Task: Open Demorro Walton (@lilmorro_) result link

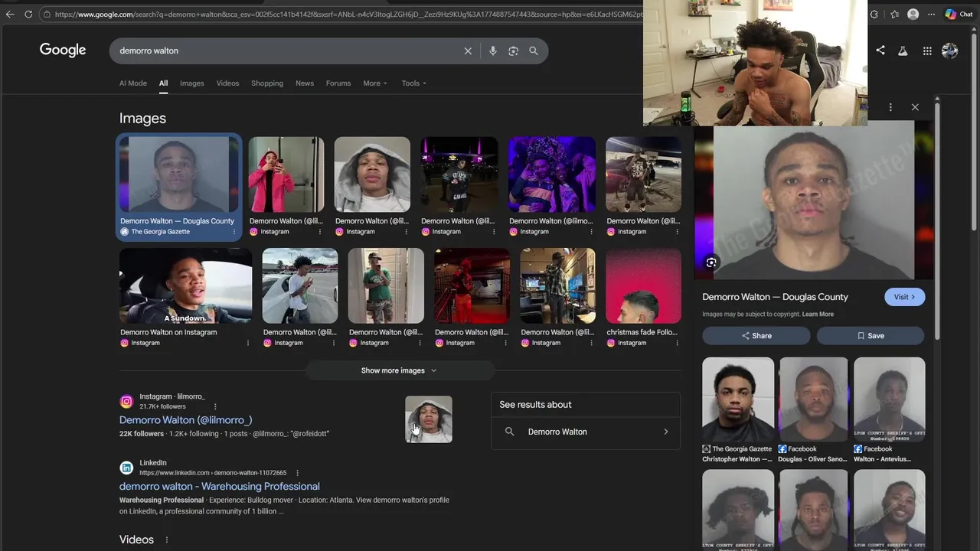Action: (x=186, y=419)
